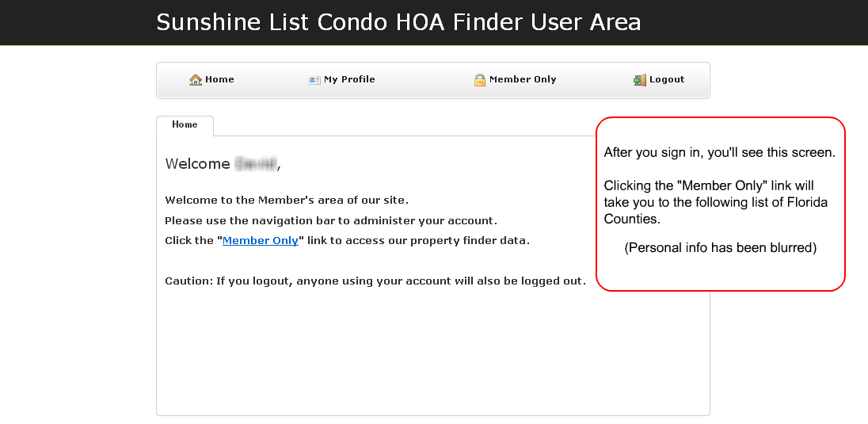Click the Sunshine List Condo HOA Finder title
The width and height of the screenshot is (868, 424).
[x=398, y=22]
